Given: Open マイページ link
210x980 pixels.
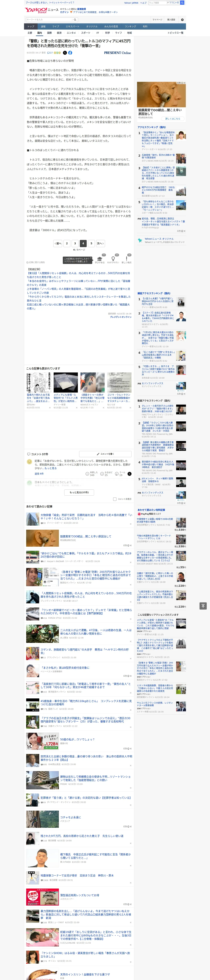Looking at the screenshot, I should 157,19.
